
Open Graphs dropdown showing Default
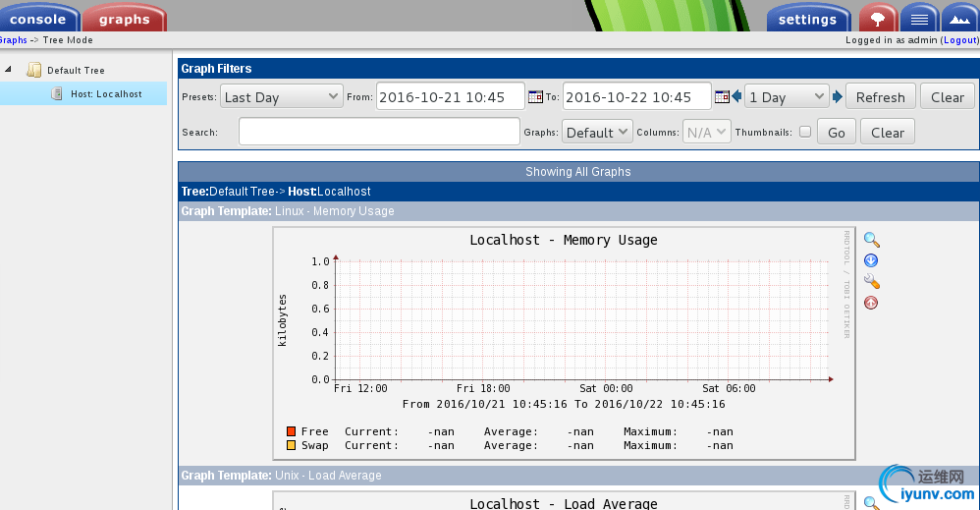[597, 132]
